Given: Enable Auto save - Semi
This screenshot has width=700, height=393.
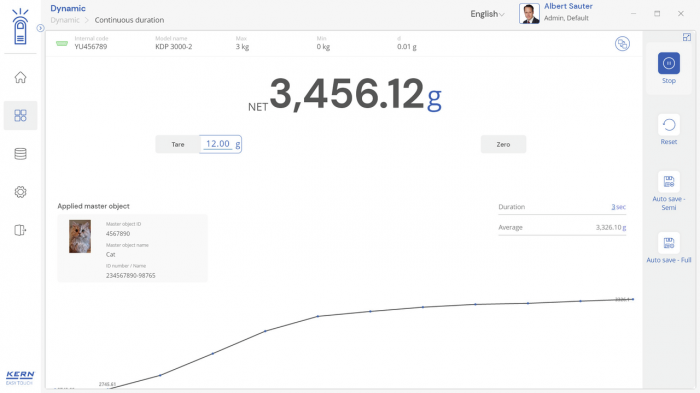Looking at the screenshot, I should (x=668, y=182).
